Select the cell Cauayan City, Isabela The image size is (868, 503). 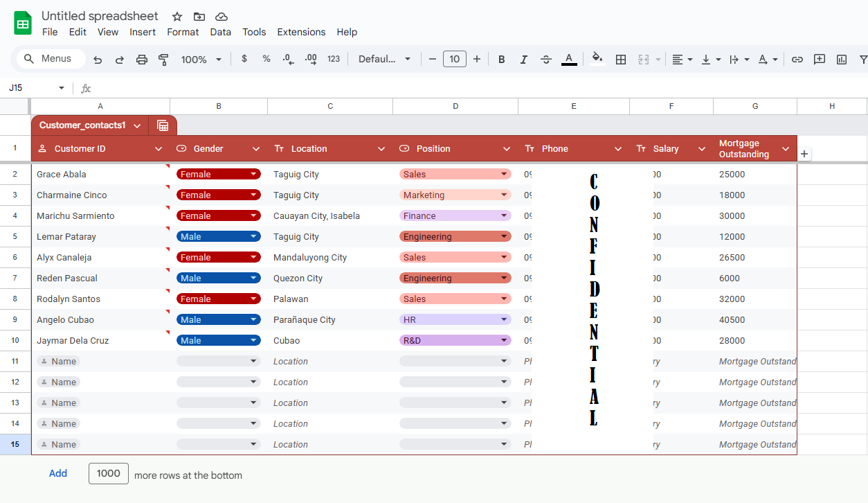pos(330,216)
